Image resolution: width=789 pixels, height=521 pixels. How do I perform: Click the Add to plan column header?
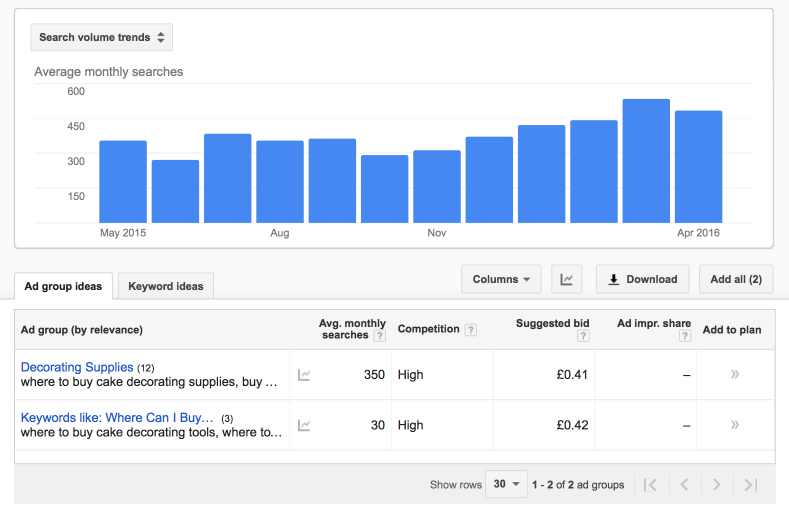(x=732, y=330)
